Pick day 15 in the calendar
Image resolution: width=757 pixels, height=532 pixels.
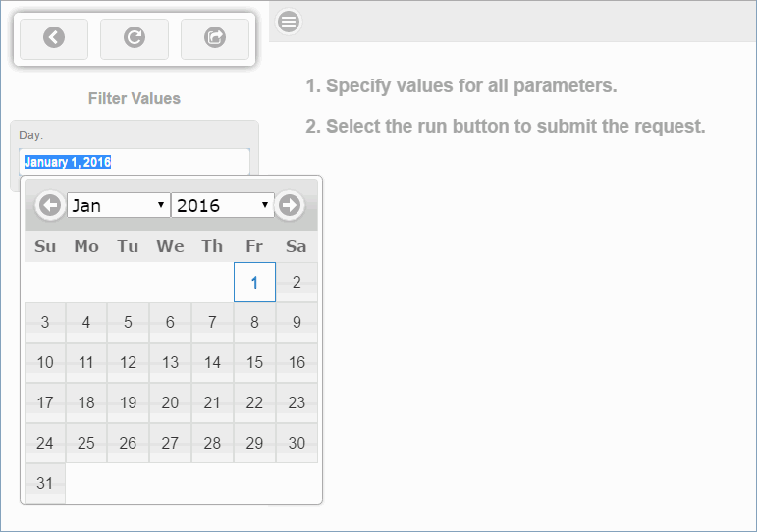click(x=254, y=363)
